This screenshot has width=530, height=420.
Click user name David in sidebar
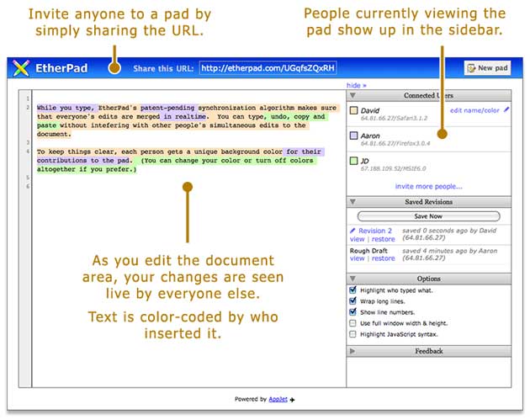370,110
